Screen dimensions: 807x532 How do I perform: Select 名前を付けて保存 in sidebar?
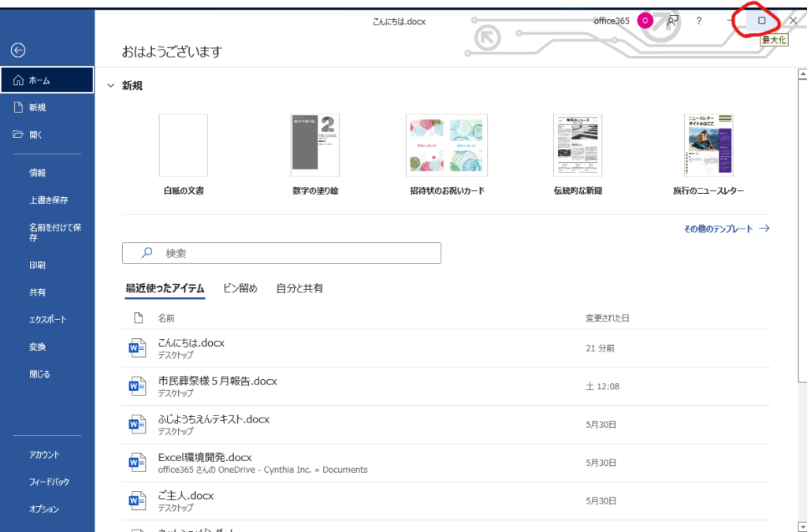[55, 232]
